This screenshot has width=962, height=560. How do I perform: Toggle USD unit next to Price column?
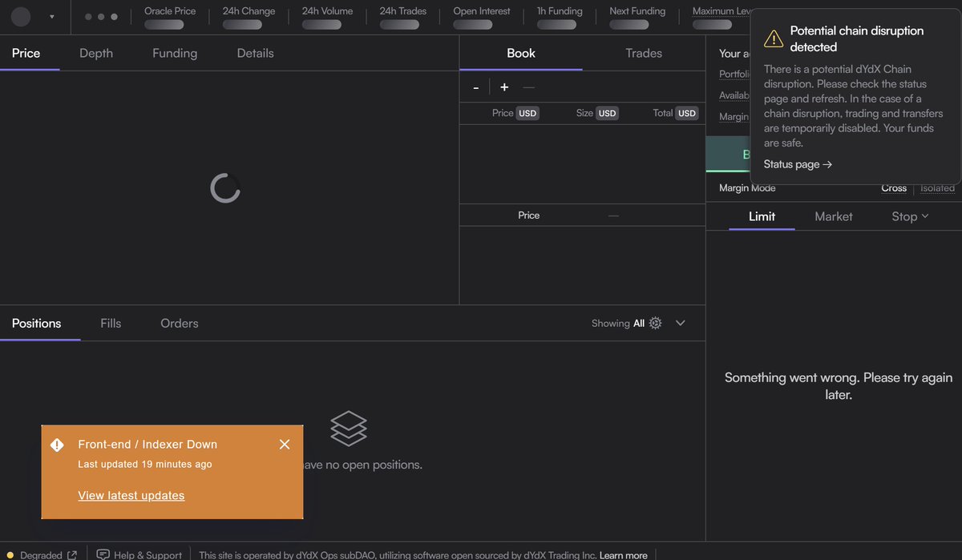point(527,113)
